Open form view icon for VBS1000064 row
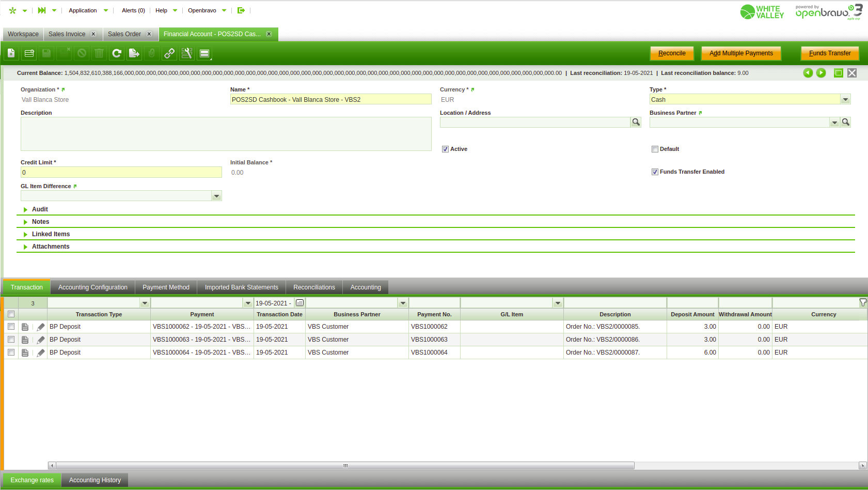 (x=25, y=353)
